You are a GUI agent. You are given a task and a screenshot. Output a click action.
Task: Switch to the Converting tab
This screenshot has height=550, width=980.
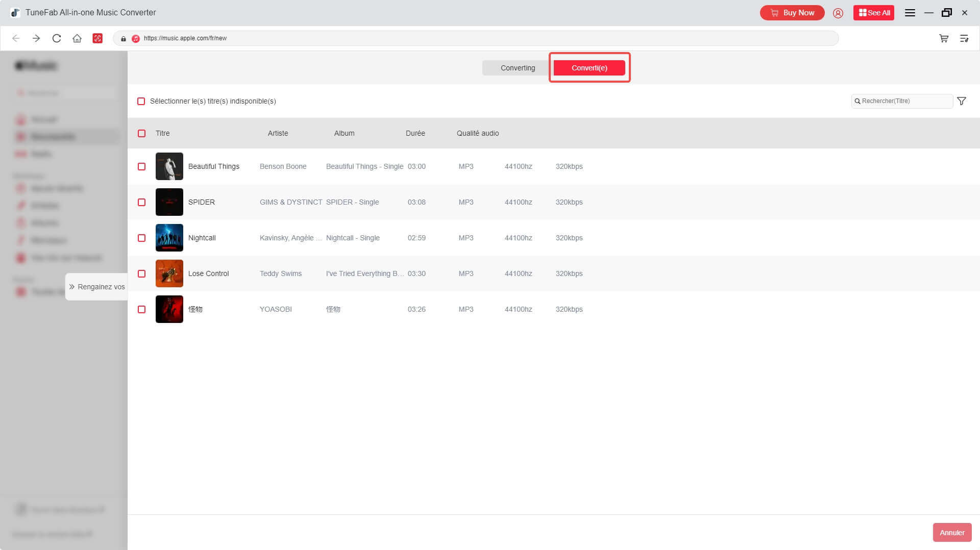(518, 68)
